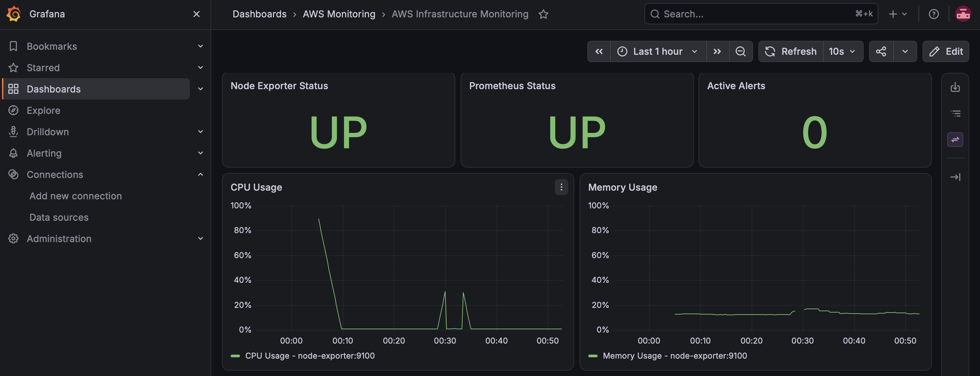Open the help question mark menu

pos(934,14)
